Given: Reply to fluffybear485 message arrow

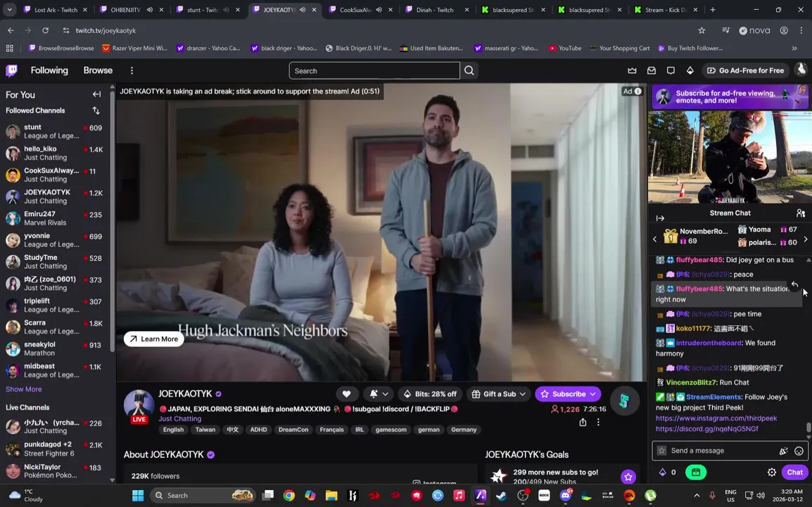Looking at the screenshot, I should [794, 284].
